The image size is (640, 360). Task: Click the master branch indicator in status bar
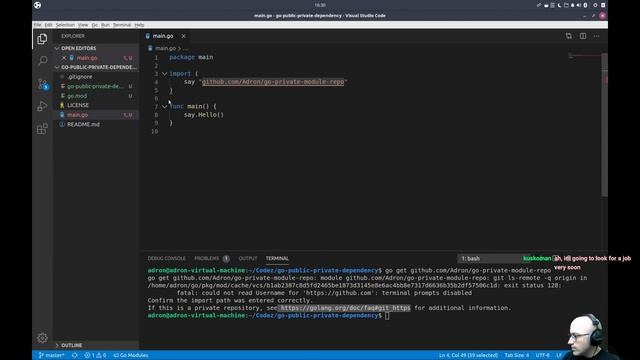51,355
